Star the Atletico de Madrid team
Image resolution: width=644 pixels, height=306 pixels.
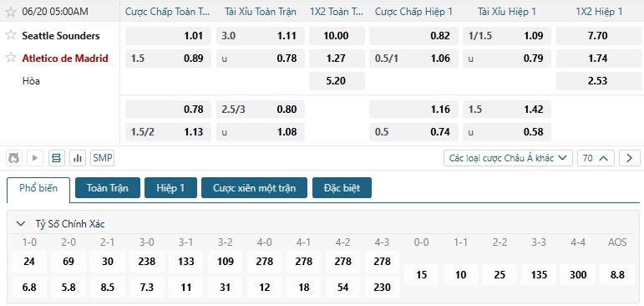tap(11, 58)
